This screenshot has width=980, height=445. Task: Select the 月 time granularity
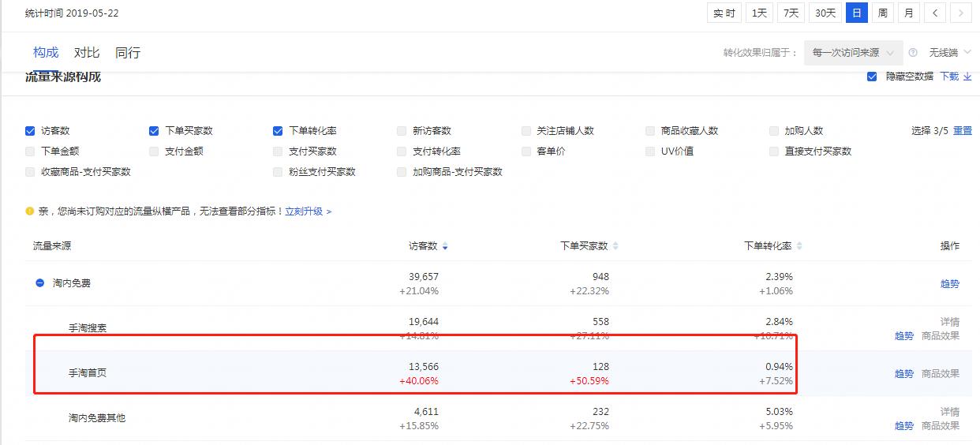pos(909,13)
